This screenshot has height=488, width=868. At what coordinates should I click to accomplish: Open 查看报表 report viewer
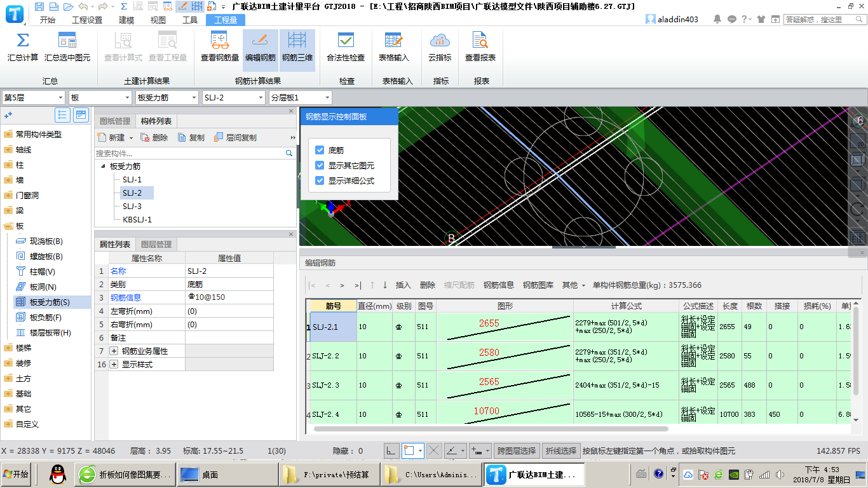pyautogui.click(x=480, y=41)
